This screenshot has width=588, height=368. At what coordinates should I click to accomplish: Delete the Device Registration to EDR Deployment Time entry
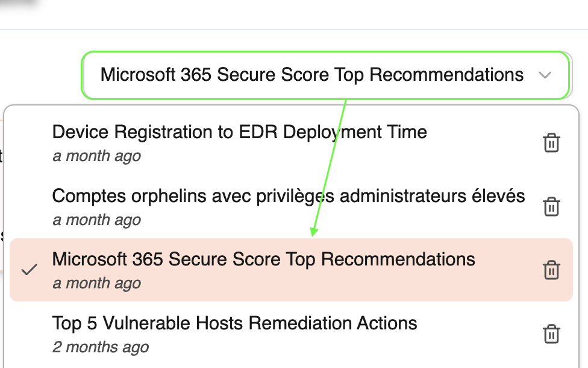(551, 143)
